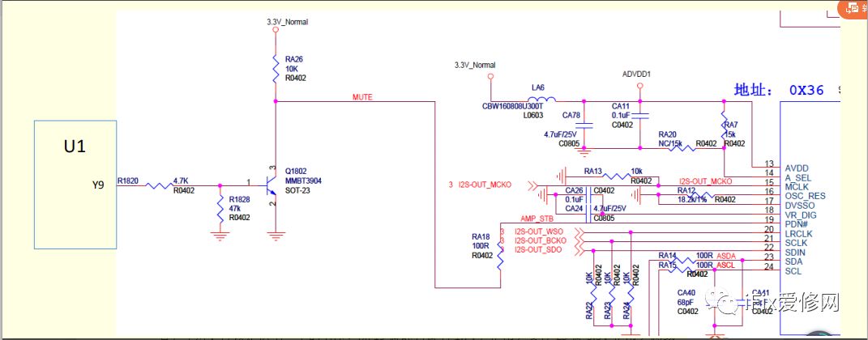Select the RA18 resistor designator
Screen dimensions: 868x340
[x=481, y=236]
